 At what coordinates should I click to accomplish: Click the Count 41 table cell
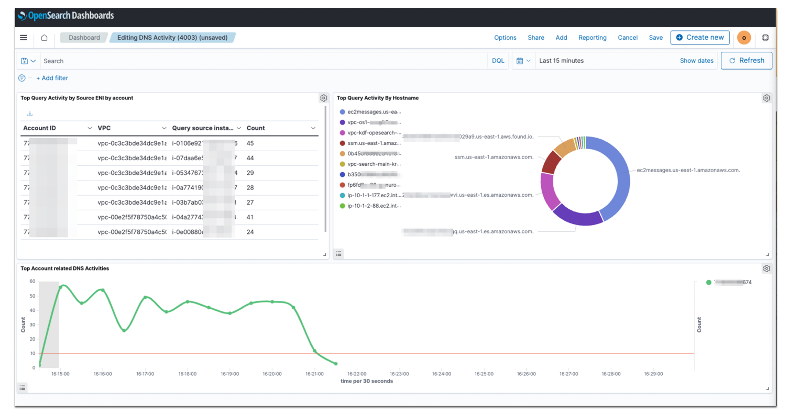pyautogui.click(x=250, y=217)
